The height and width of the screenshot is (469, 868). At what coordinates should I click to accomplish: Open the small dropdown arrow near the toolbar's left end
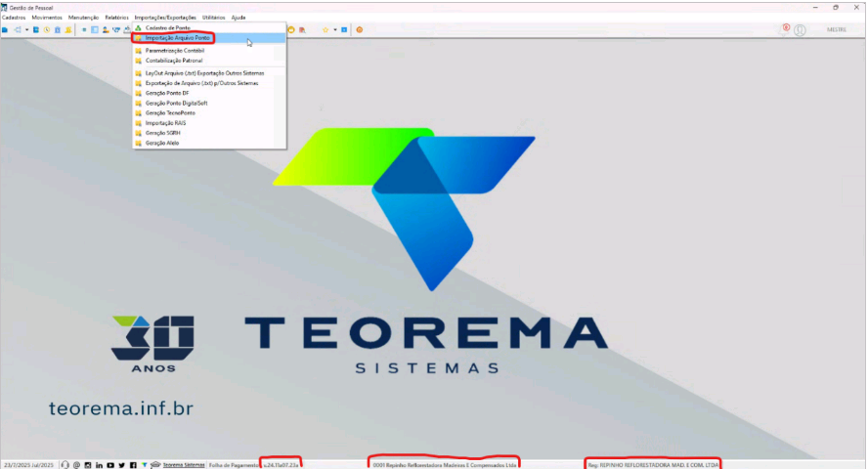(x=26, y=30)
